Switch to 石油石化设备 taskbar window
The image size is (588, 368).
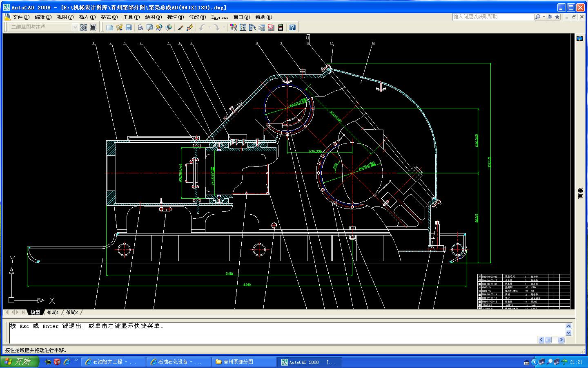pos(178,362)
